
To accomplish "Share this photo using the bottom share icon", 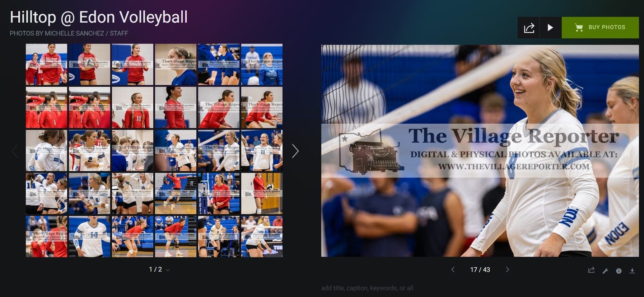I will [x=591, y=270].
